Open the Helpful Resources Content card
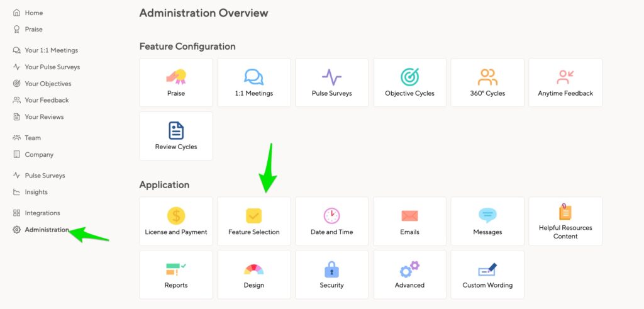Viewport: 644px width, 309px height. (x=565, y=221)
